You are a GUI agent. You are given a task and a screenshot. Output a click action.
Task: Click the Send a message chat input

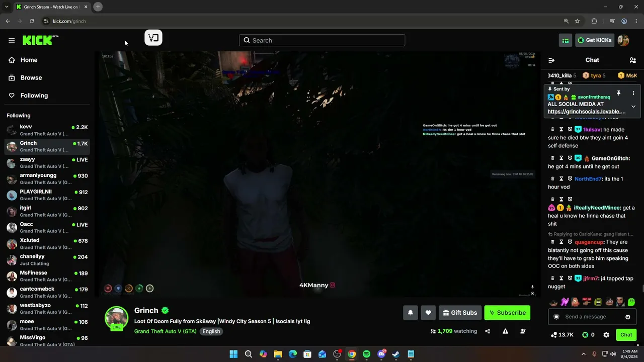[x=592, y=317]
